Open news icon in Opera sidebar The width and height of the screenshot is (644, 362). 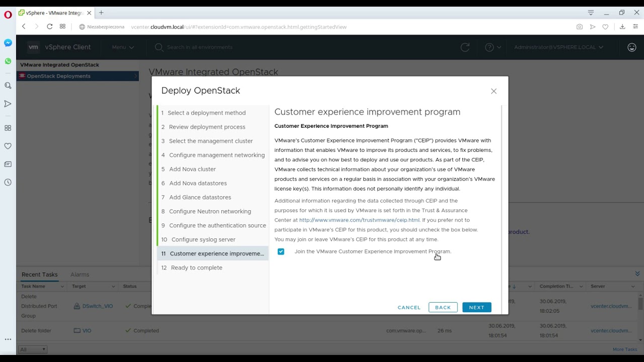point(8,164)
